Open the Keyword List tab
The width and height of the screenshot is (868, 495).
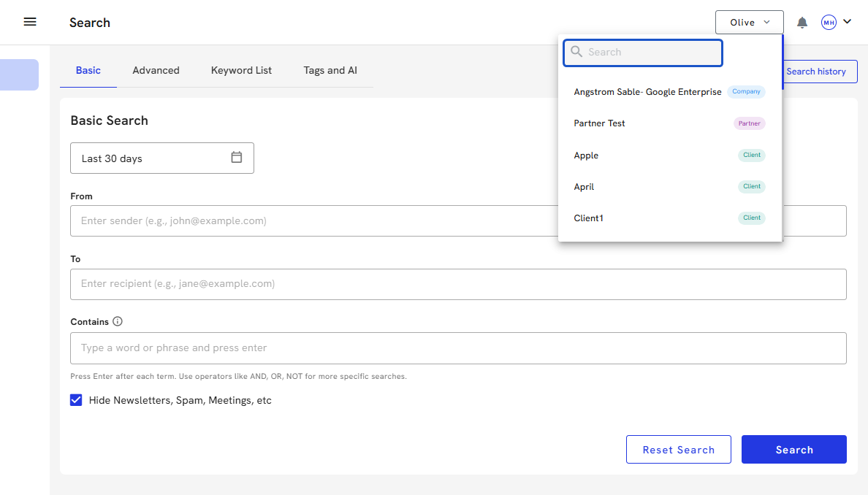(241, 70)
